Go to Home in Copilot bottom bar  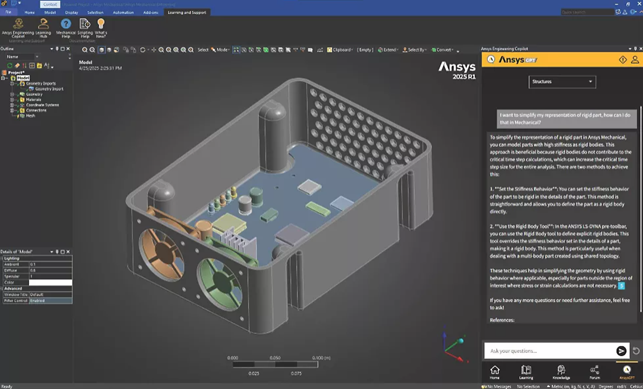click(495, 372)
